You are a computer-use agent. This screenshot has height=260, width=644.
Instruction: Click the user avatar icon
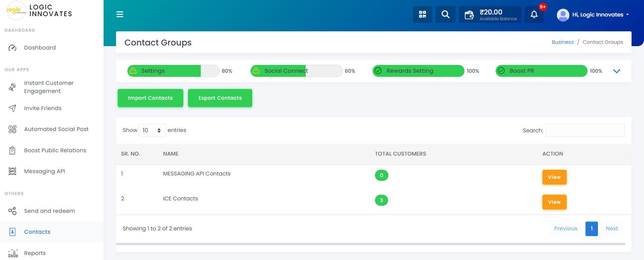(563, 15)
